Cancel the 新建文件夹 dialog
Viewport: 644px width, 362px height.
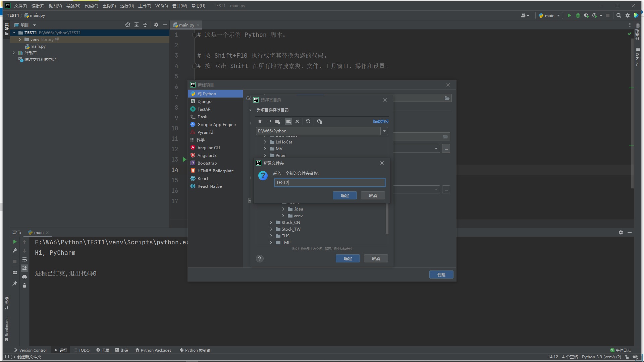click(x=373, y=195)
